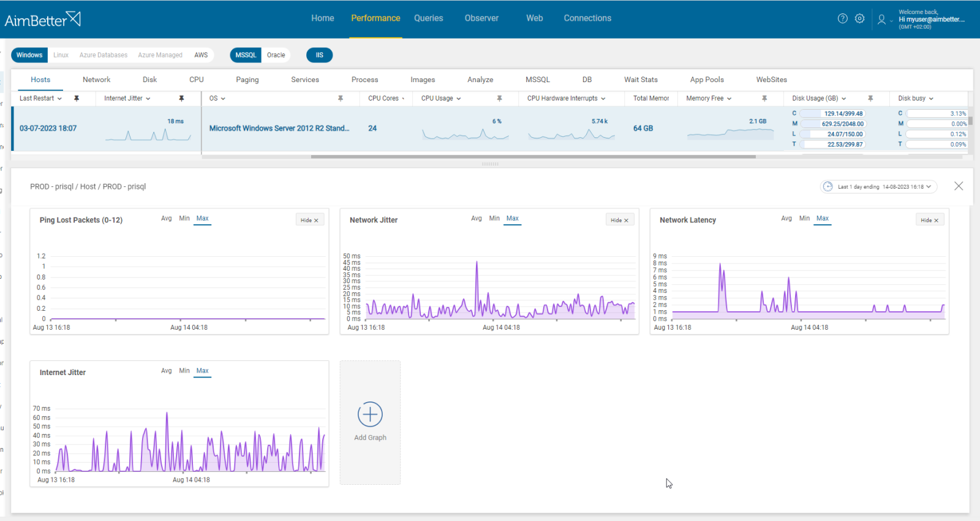Click the horizontal scrollbar under the hosts table
The width and height of the screenshot is (980, 521).
tap(533, 157)
